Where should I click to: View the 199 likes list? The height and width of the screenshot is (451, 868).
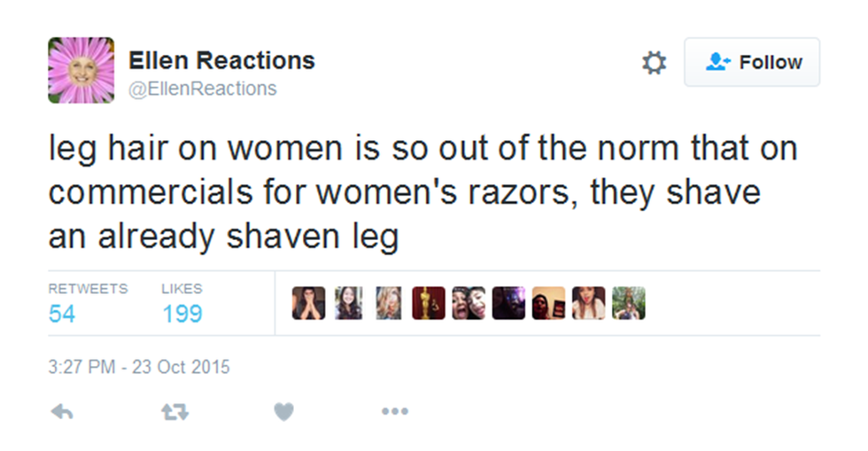pos(182,313)
